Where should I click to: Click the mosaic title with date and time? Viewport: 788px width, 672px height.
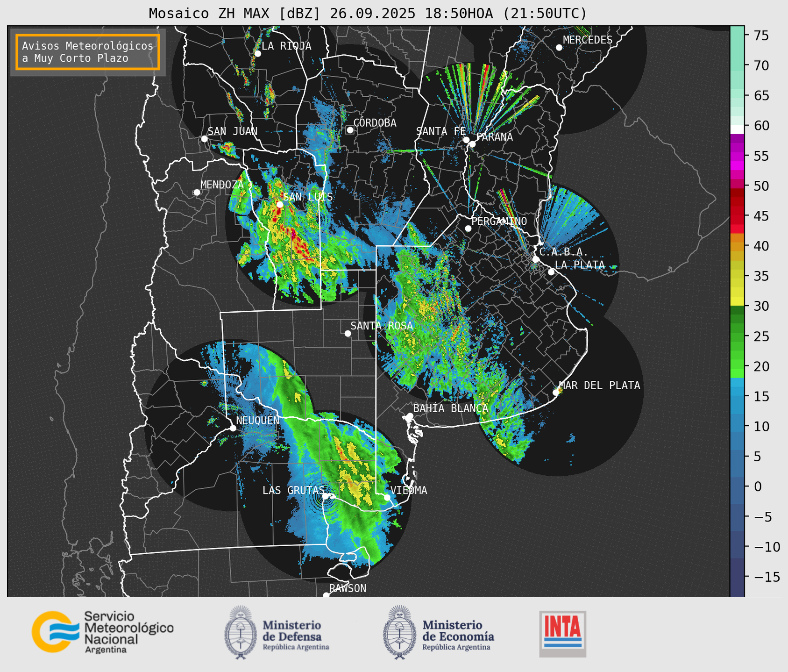pos(368,13)
